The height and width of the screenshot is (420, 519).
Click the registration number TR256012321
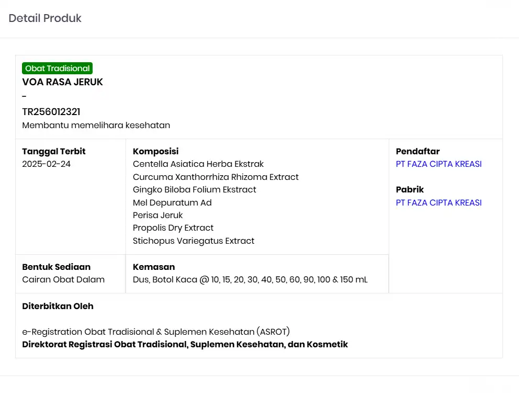point(51,112)
